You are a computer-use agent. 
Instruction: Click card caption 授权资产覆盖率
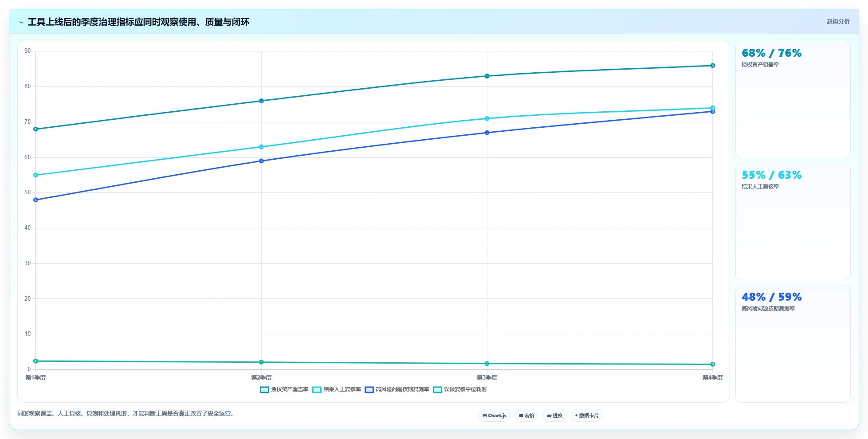coord(760,65)
